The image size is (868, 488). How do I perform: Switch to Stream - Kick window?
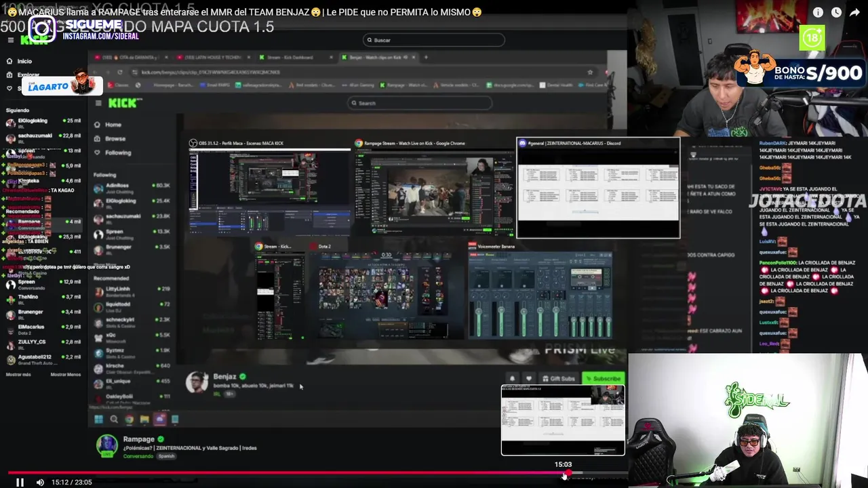(x=279, y=290)
